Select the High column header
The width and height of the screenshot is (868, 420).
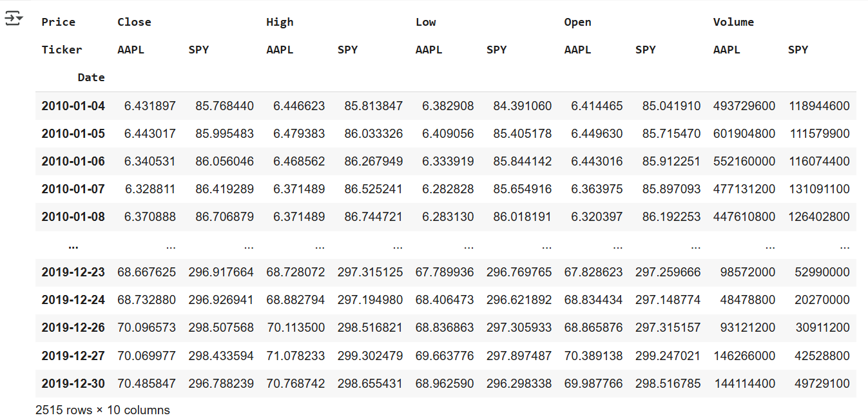point(280,22)
